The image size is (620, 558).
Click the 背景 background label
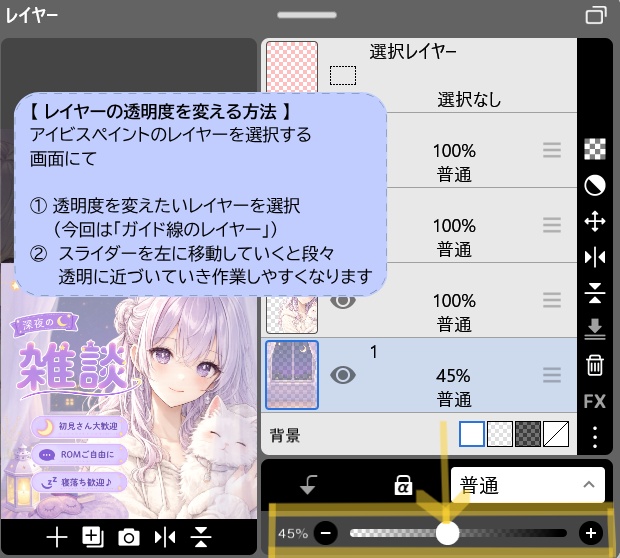[285, 435]
